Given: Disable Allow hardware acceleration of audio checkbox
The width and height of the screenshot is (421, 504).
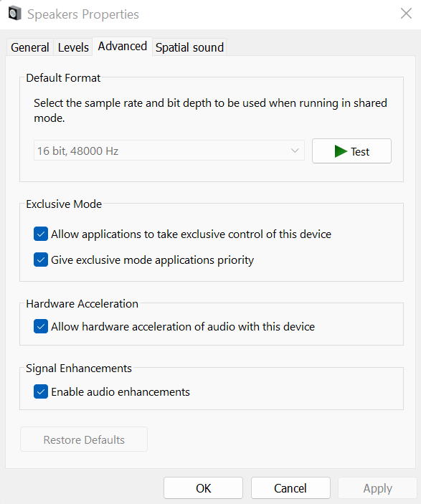Looking at the screenshot, I should [41, 327].
